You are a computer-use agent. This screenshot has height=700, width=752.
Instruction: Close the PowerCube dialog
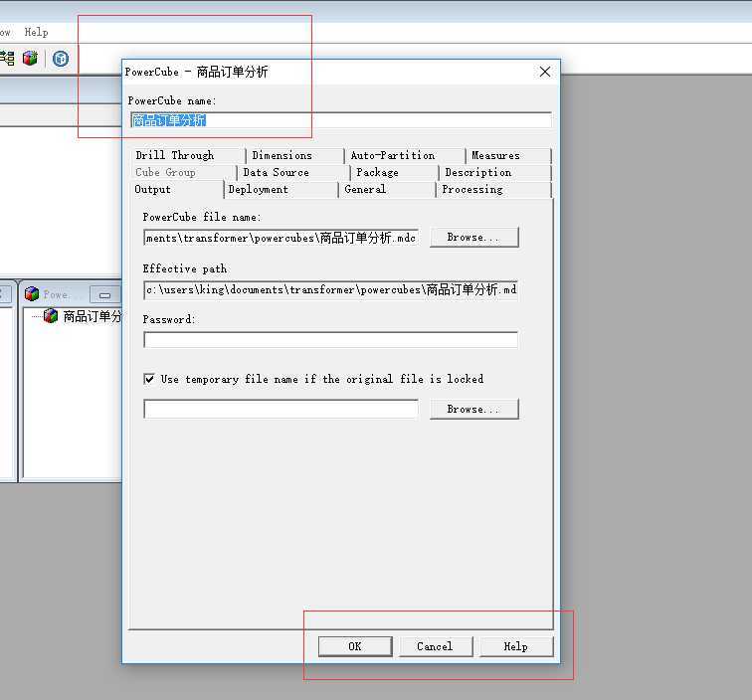545,72
